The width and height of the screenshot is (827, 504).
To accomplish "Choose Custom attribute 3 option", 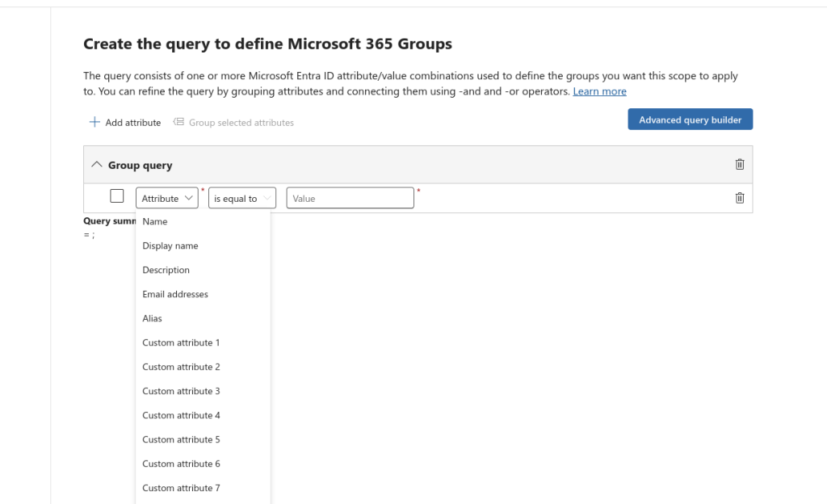I will [203, 391].
